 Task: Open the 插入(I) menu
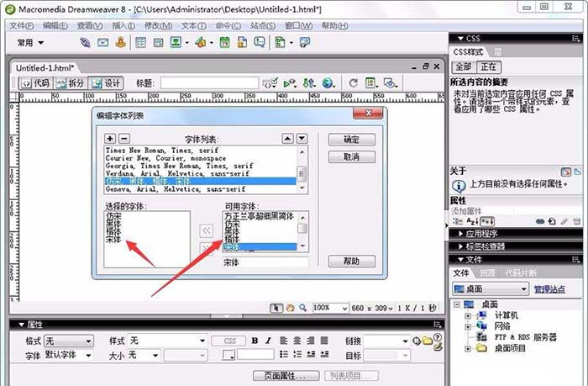123,25
